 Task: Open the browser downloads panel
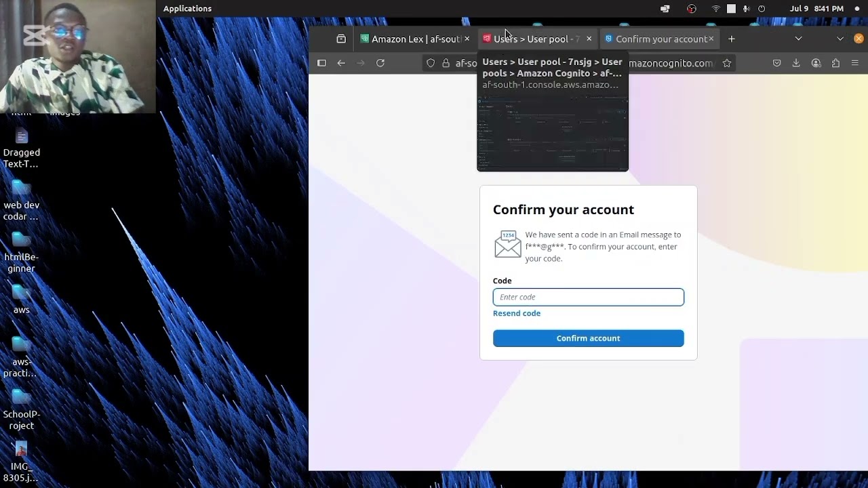coord(796,63)
